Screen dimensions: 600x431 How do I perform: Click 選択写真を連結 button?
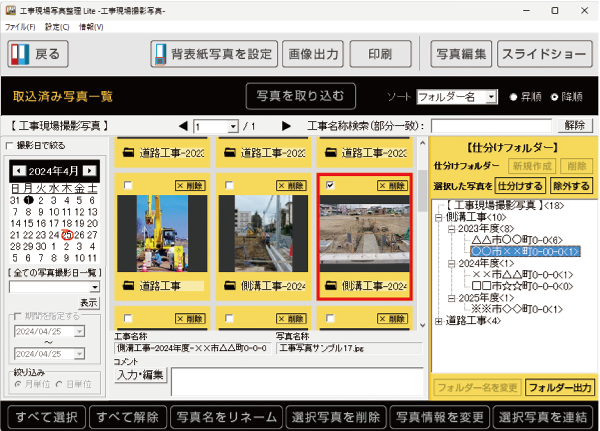point(543,417)
